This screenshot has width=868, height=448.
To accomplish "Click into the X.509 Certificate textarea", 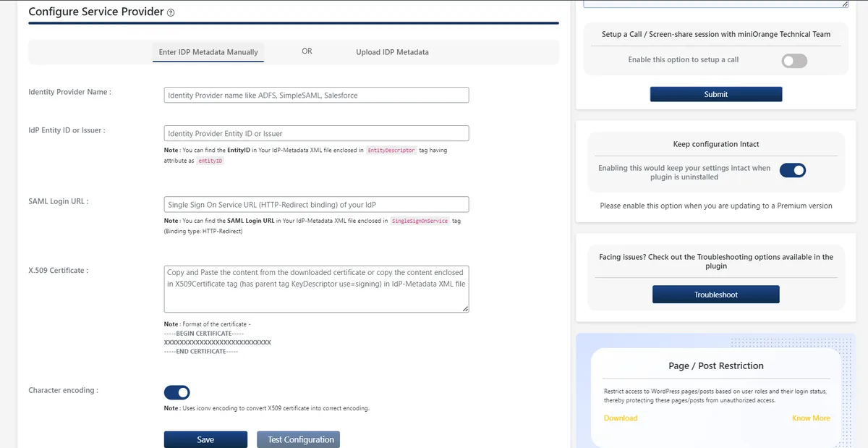I will 316,289.
